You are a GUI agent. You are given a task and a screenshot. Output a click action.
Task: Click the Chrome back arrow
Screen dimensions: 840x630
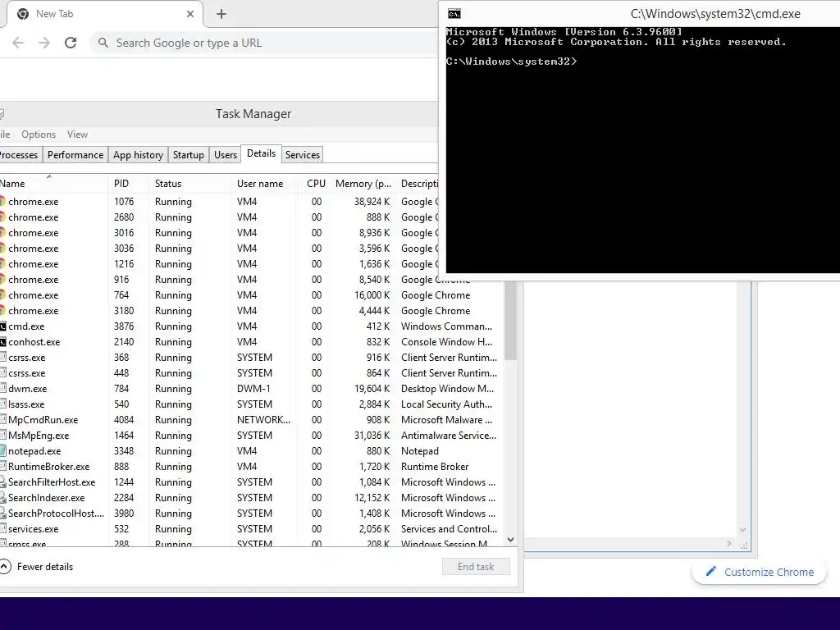18,43
